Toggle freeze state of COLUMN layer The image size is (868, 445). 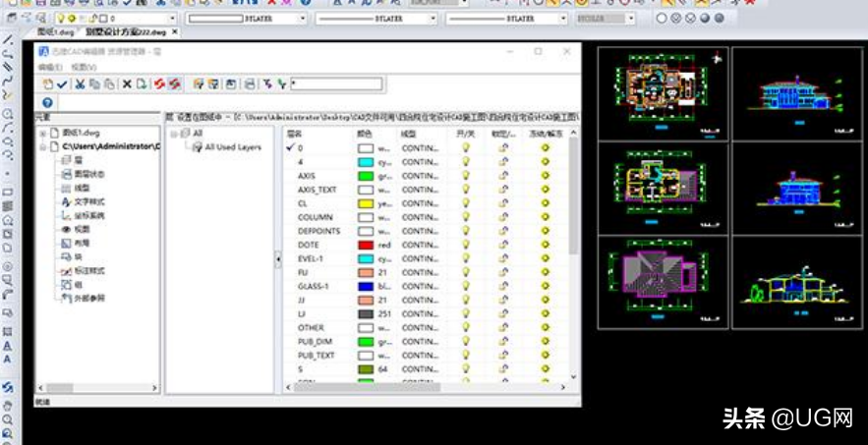[546, 217]
